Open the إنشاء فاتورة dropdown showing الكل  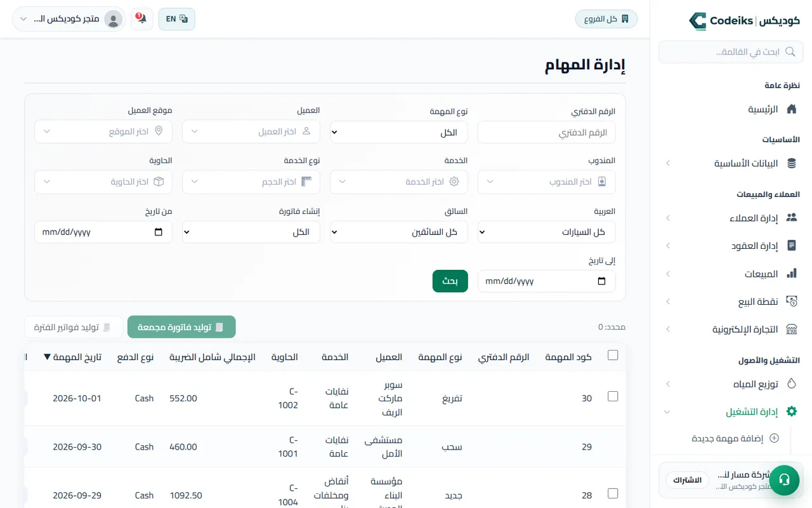click(x=251, y=232)
